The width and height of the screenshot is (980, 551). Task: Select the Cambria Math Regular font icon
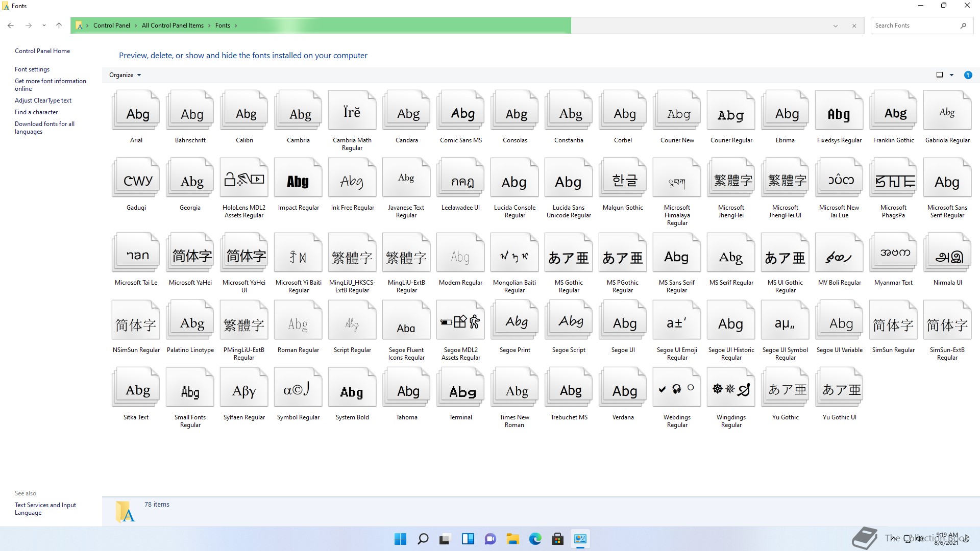click(x=353, y=111)
